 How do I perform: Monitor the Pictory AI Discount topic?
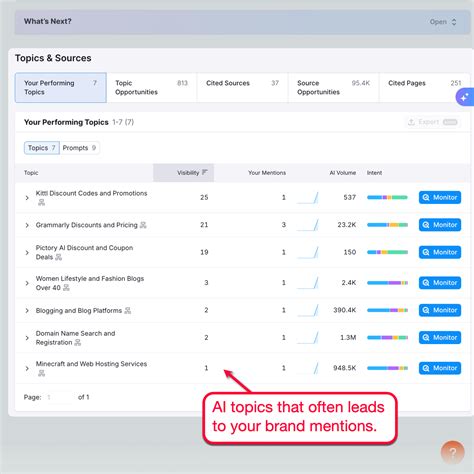click(440, 252)
